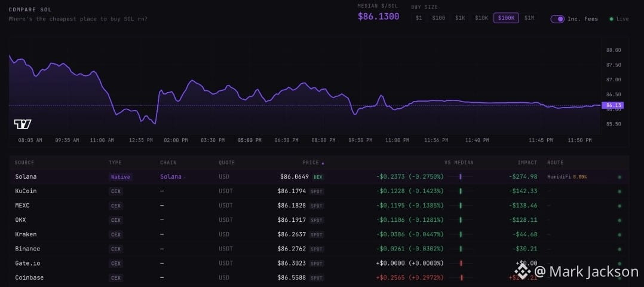Sort by the IMPACT column header
The width and height of the screenshot is (644, 287).
click(x=527, y=163)
